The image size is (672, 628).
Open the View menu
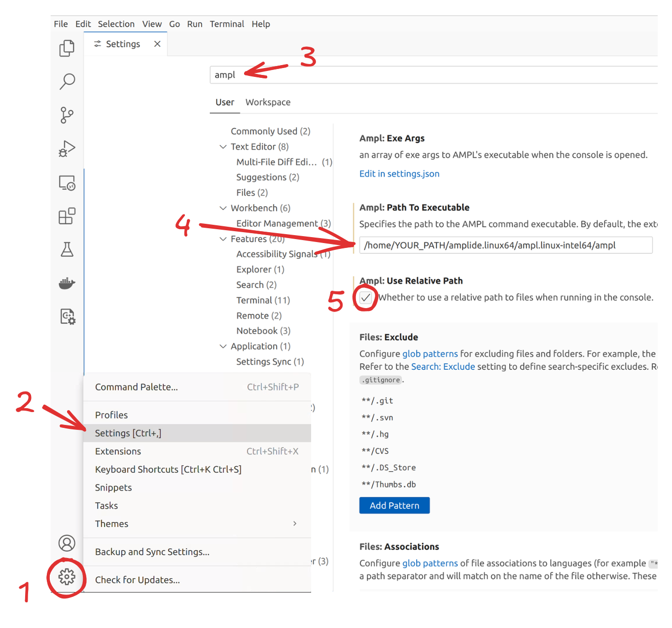pos(152,24)
